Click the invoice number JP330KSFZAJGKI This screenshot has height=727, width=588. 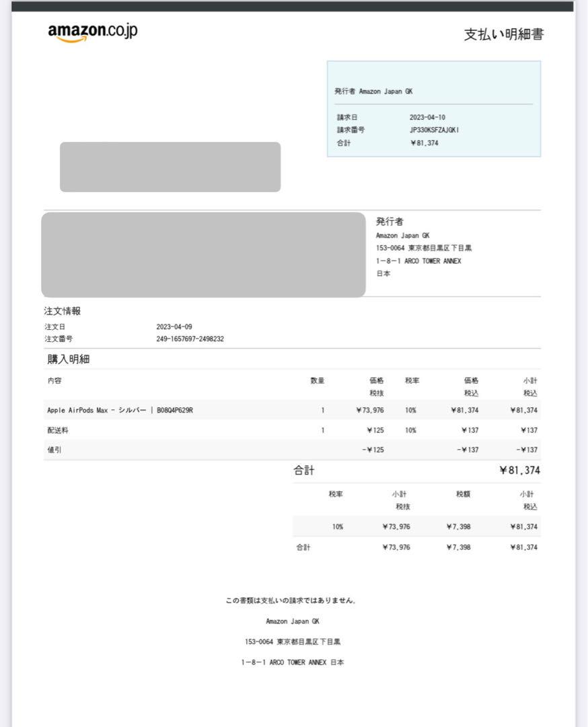coord(435,130)
